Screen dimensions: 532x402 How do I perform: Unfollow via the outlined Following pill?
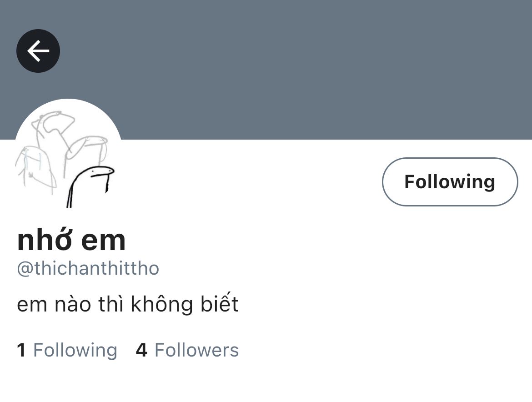(x=450, y=181)
